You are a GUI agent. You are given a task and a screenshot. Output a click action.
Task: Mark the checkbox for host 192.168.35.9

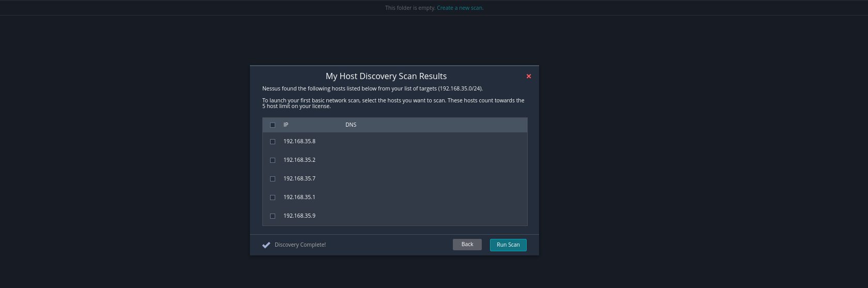273,216
